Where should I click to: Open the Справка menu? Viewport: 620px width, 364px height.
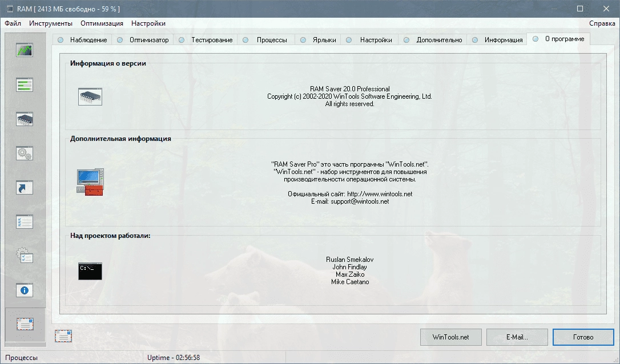(x=602, y=23)
